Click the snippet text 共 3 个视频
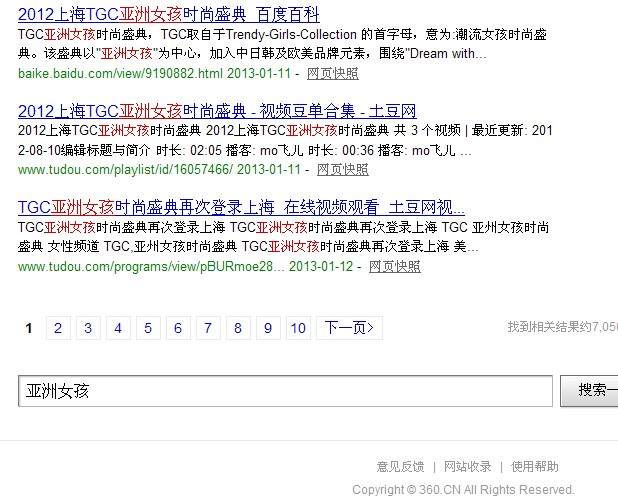Viewport: 618px width, 497px height. click(427, 130)
